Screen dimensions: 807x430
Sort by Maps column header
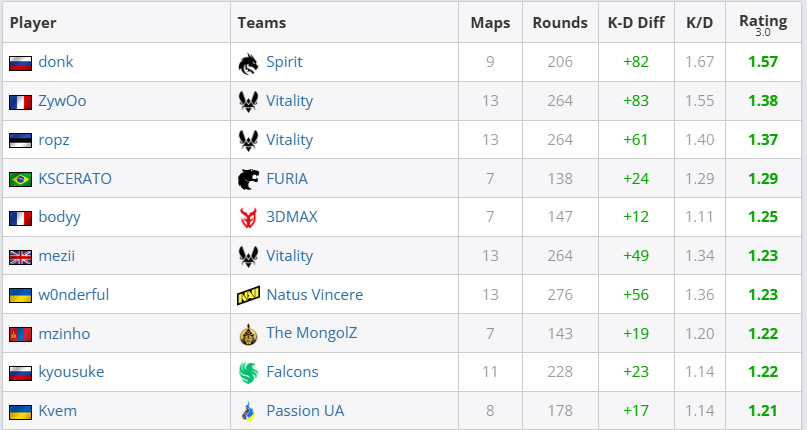click(x=490, y=23)
